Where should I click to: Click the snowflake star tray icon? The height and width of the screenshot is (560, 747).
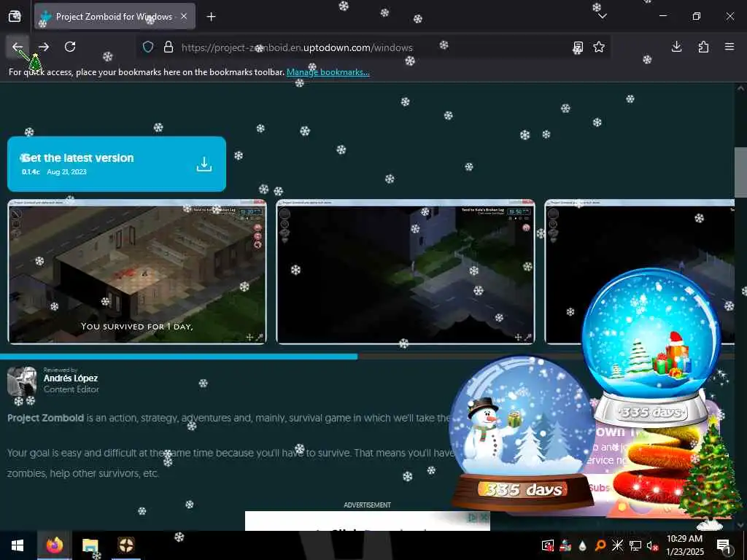click(617, 545)
